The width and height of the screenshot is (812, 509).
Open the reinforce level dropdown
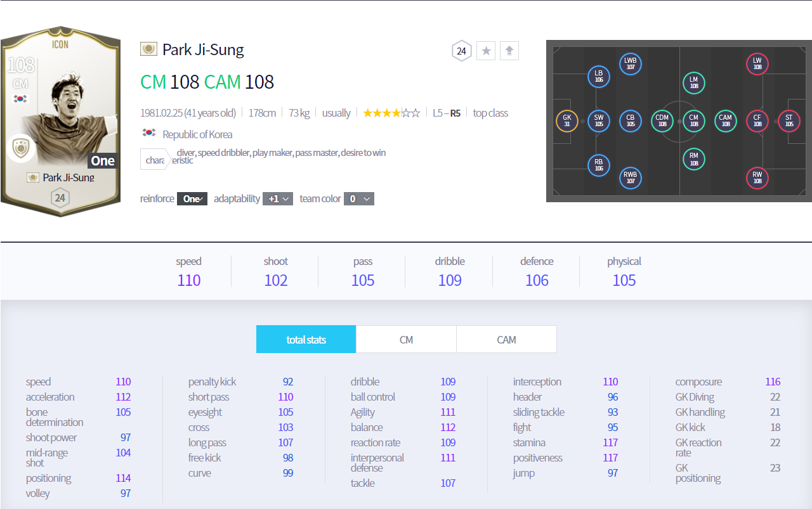[192, 198]
